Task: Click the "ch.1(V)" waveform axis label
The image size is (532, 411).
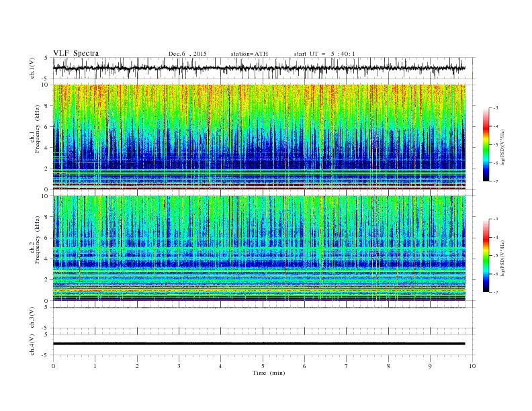Action: (x=32, y=68)
